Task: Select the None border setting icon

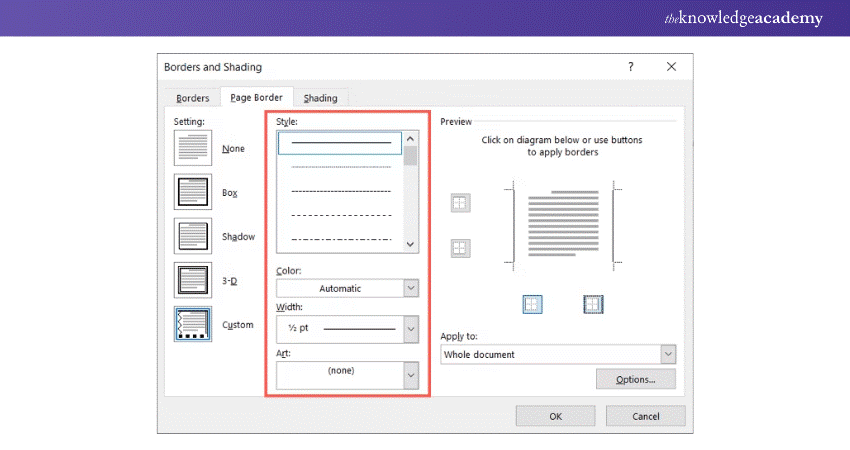Action: click(190, 148)
